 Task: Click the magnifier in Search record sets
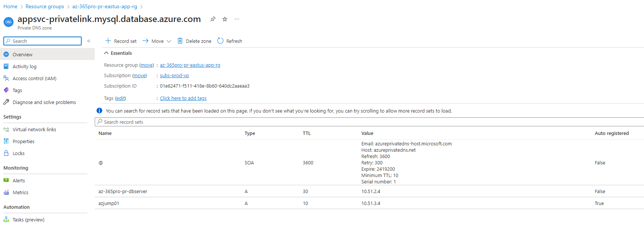(x=100, y=122)
